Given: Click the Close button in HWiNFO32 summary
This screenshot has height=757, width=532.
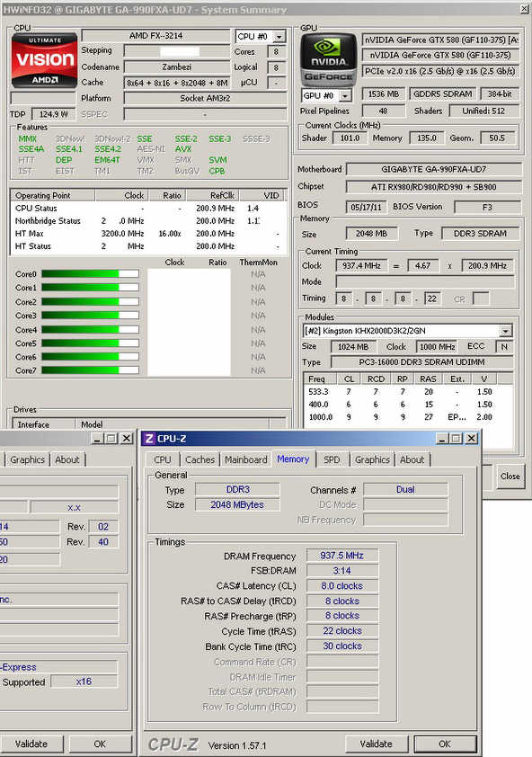Looking at the screenshot, I should [510, 476].
